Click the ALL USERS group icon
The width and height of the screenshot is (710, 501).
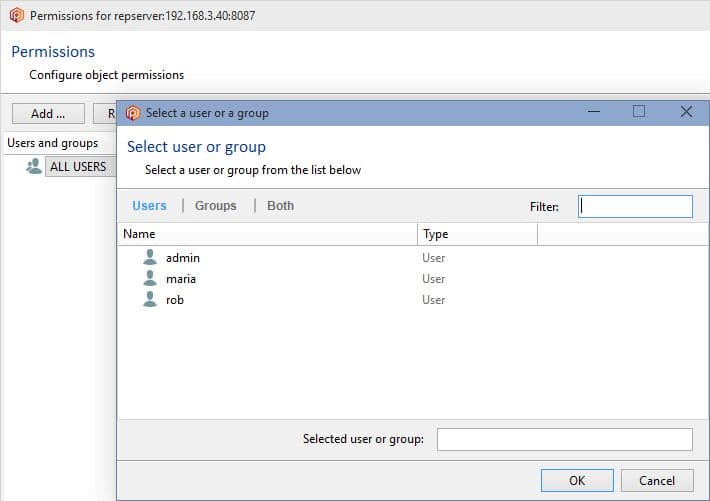coord(35,167)
